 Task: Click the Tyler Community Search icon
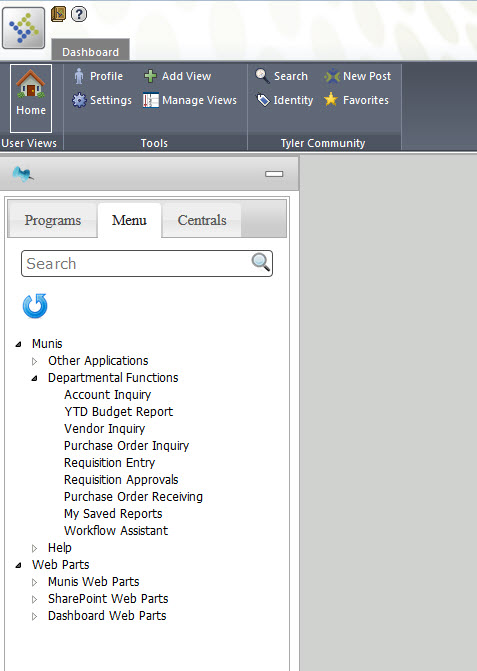click(x=262, y=76)
